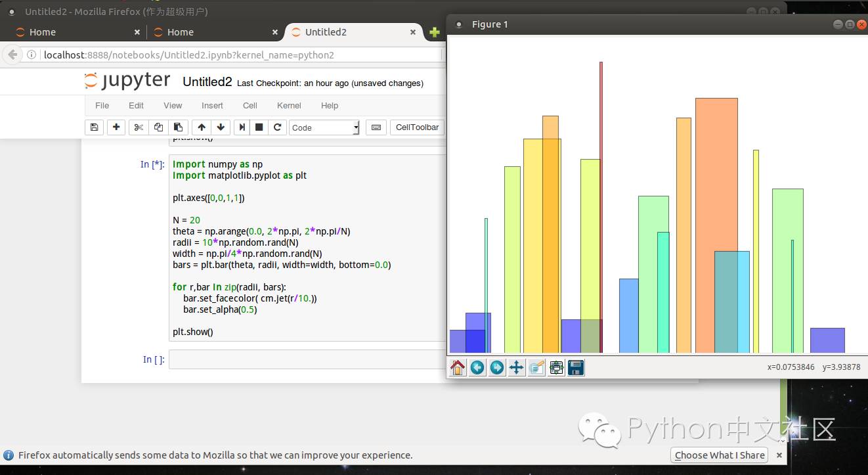Image resolution: width=868 pixels, height=475 pixels.
Task: Insert a cell below with plus icon
Action: pos(116,127)
